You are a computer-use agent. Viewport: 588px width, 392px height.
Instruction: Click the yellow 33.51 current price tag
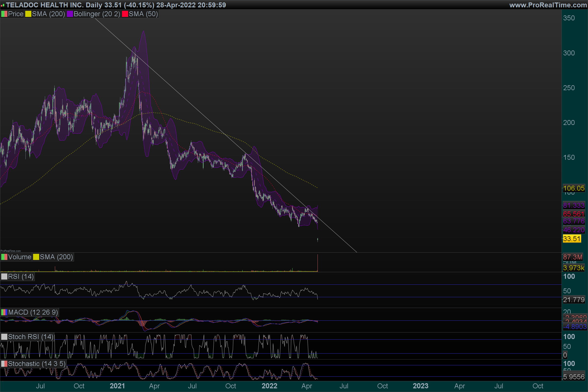(x=572, y=239)
